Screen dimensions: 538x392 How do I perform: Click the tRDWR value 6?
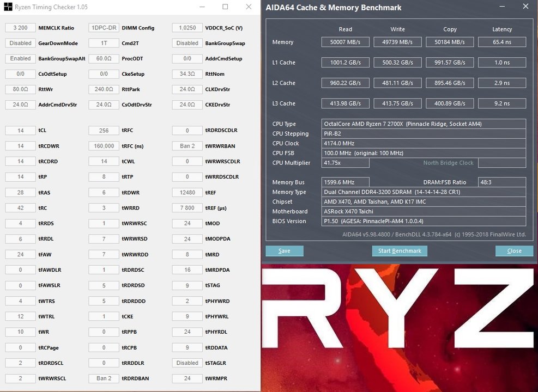(104, 193)
